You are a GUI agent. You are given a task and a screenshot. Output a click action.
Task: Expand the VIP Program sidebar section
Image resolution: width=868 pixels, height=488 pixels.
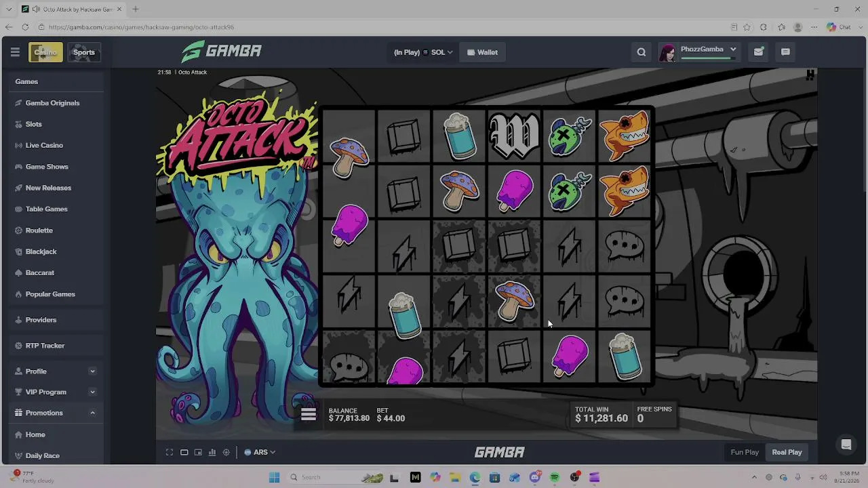pyautogui.click(x=92, y=392)
